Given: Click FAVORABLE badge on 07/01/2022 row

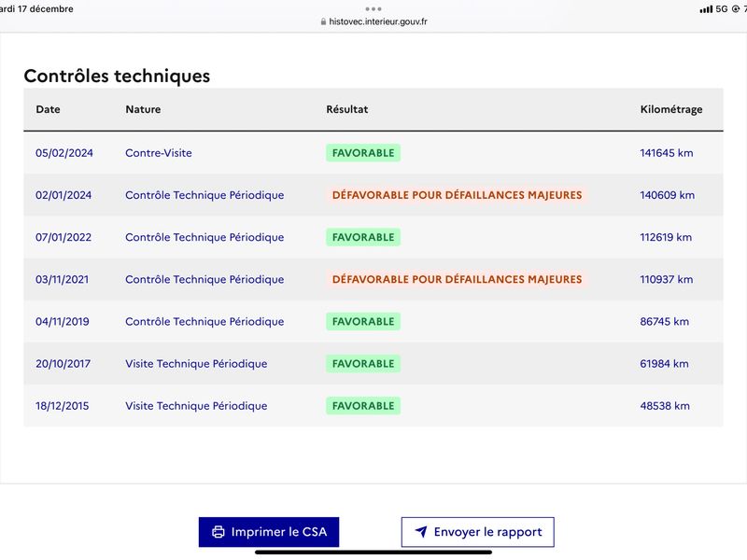Looking at the screenshot, I should coord(363,237).
